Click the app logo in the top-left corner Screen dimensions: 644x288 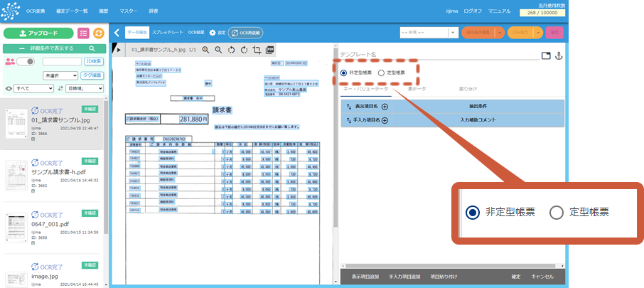point(10,11)
